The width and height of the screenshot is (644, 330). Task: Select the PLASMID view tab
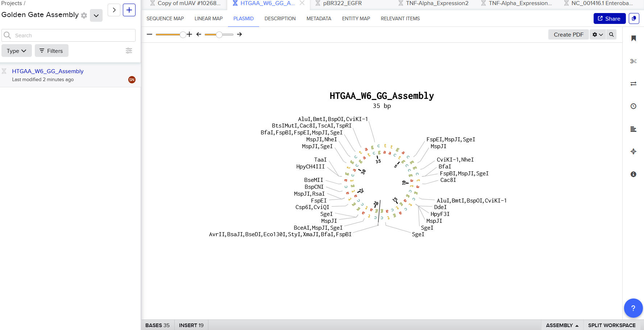coord(244,18)
